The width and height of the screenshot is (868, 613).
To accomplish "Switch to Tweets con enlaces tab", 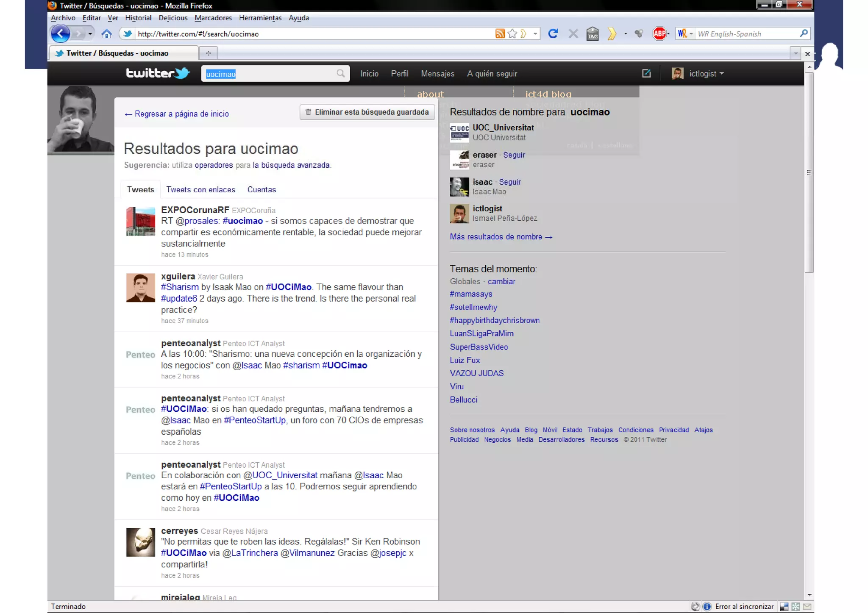I will coord(200,190).
